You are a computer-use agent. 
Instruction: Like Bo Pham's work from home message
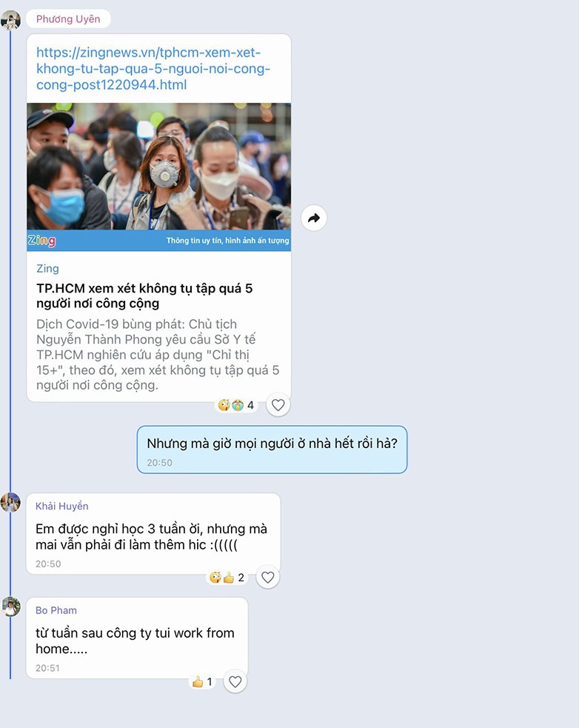tap(235, 681)
